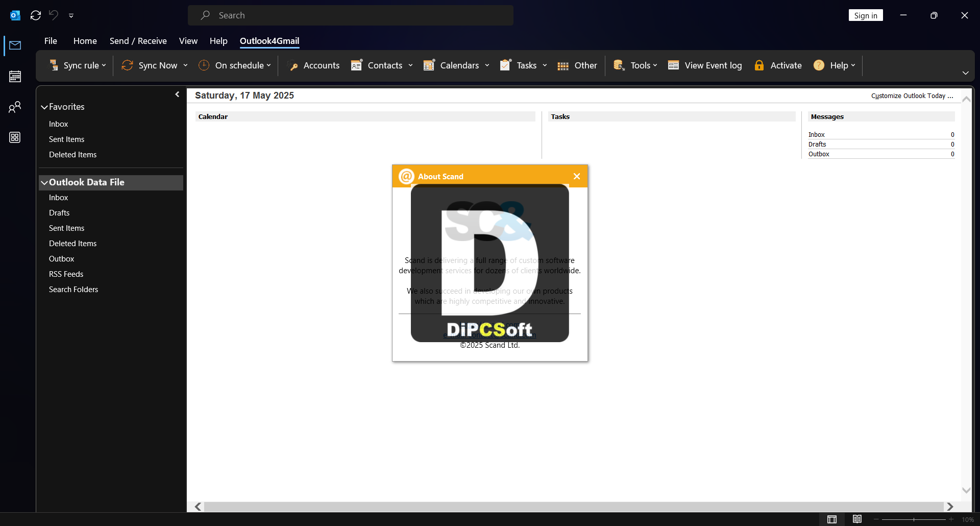Viewport: 980px width, 526px height.
Task: Open the Home tab
Action: click(x=85, y=41)
